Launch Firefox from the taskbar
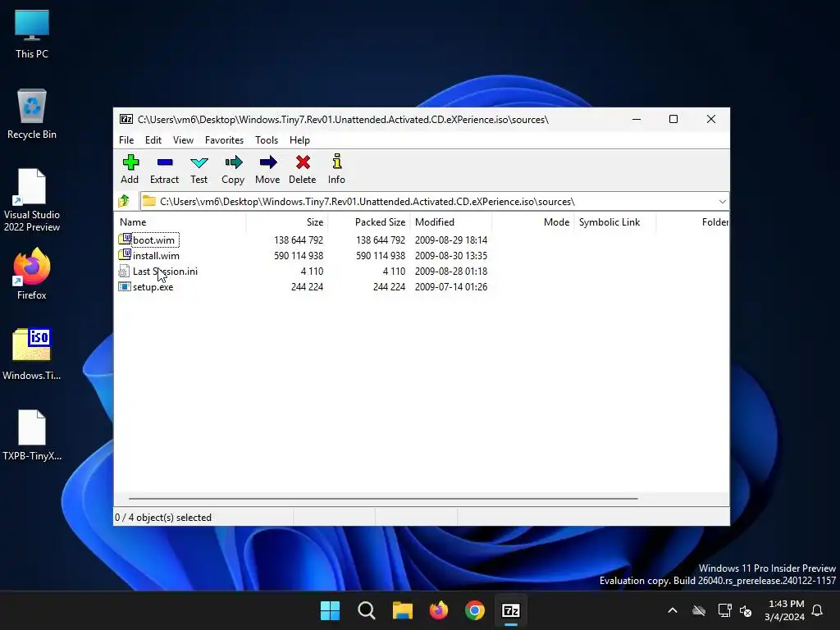Screen dimensions: 840x630 click(439, 610)
